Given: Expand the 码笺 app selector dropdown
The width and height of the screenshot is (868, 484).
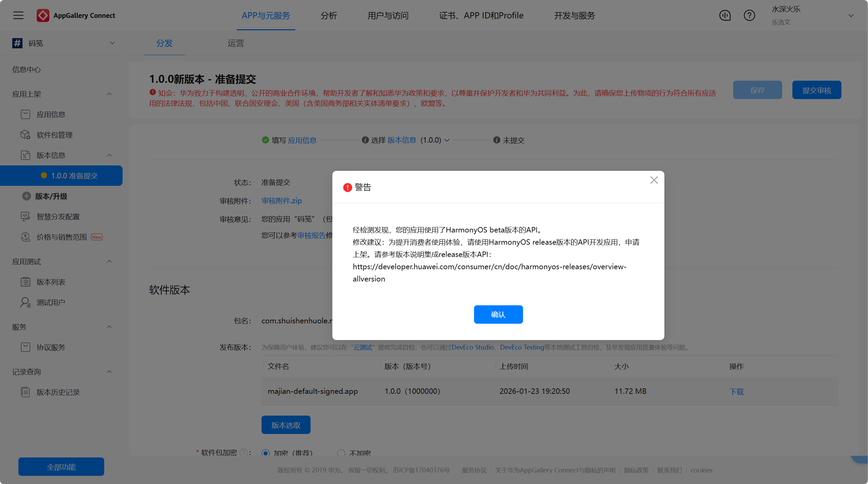Looking at the screenshot, I should point(112,43).
